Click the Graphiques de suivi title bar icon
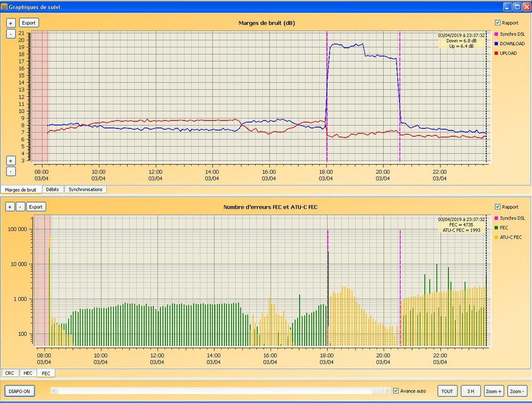 click(4, 7)
